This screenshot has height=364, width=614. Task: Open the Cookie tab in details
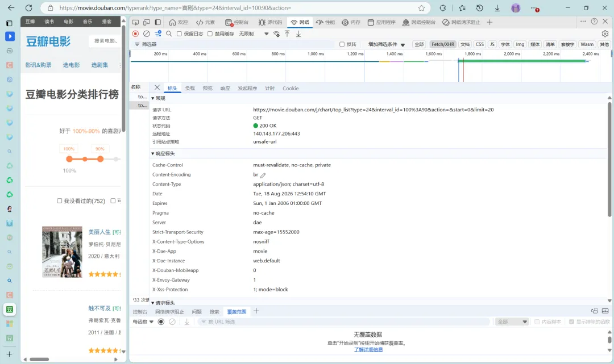291,89
